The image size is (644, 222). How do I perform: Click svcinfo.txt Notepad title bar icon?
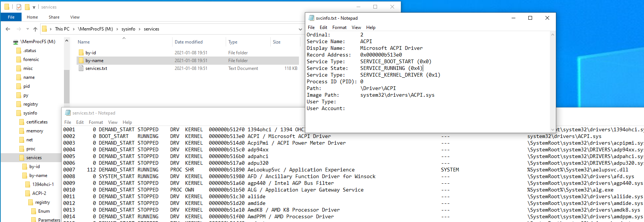coord(312,18)
